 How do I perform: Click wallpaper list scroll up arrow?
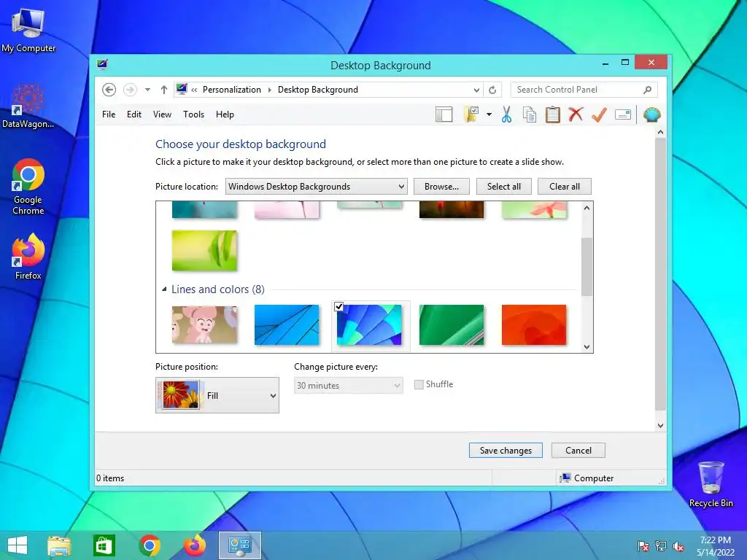[x=587, y=208]
